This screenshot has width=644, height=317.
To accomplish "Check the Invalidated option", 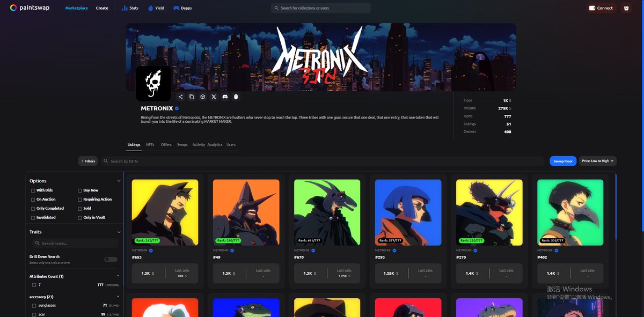I will (33, 218).
